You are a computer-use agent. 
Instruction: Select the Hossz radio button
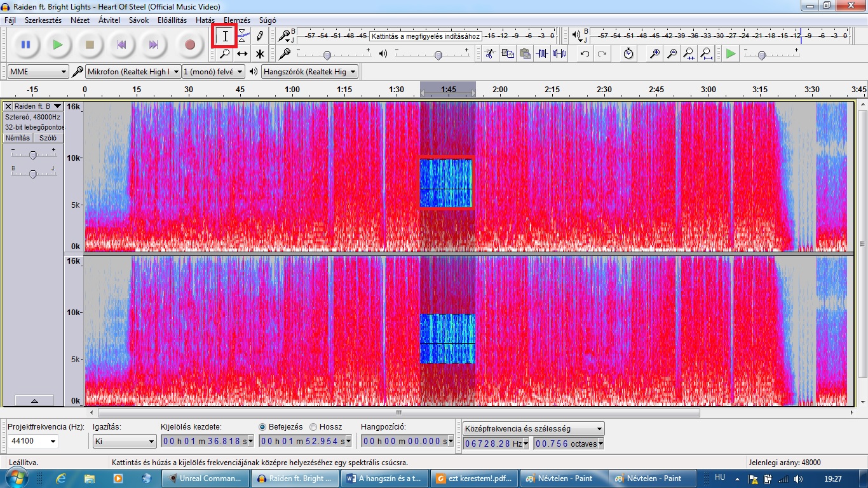313,427
